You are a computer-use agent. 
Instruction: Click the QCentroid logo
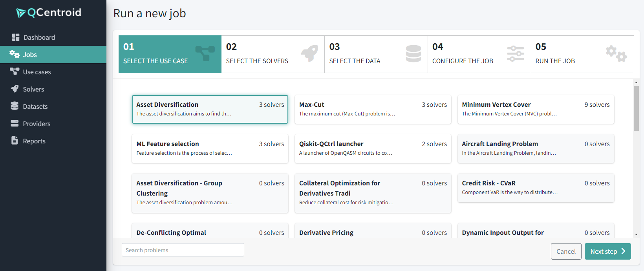click(x=49, y=13)
